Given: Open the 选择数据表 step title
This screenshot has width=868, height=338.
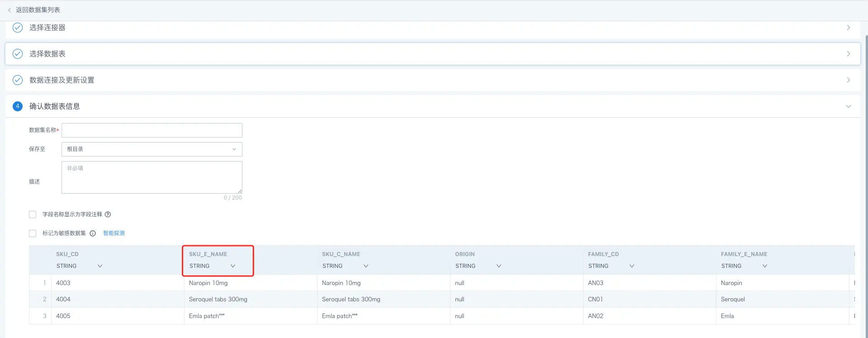Looking at the screenshot, I should 47,54.
